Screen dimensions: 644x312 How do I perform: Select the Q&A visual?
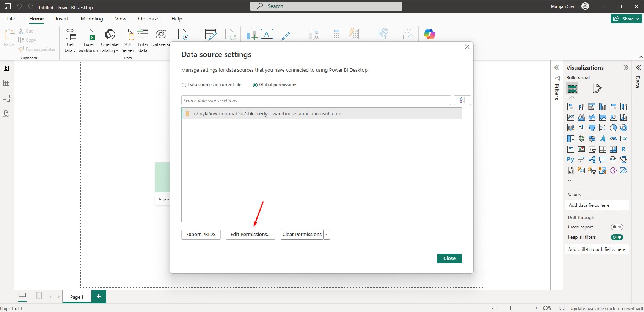(603, 160)
